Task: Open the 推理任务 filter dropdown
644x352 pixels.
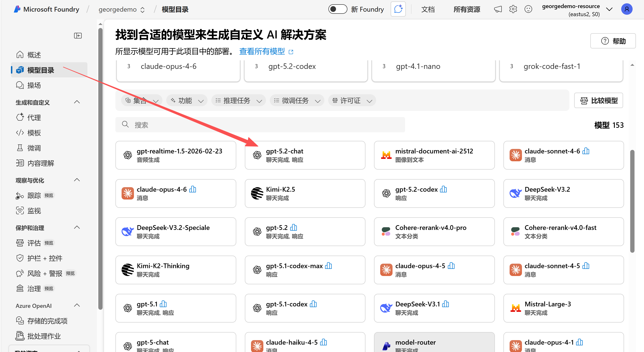Action: tap(238, 100)
